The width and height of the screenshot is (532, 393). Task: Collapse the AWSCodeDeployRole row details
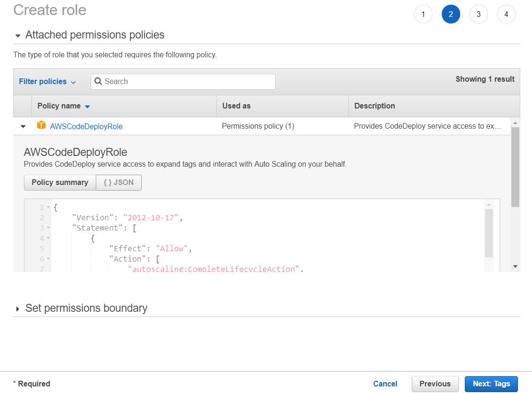tap(23, 126)
